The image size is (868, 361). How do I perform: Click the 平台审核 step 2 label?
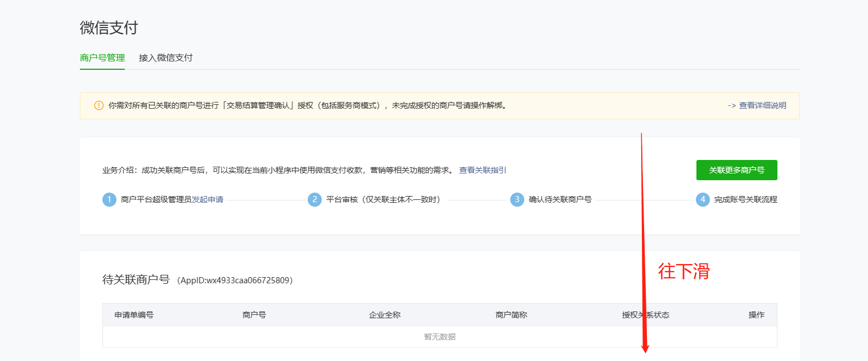383,199
